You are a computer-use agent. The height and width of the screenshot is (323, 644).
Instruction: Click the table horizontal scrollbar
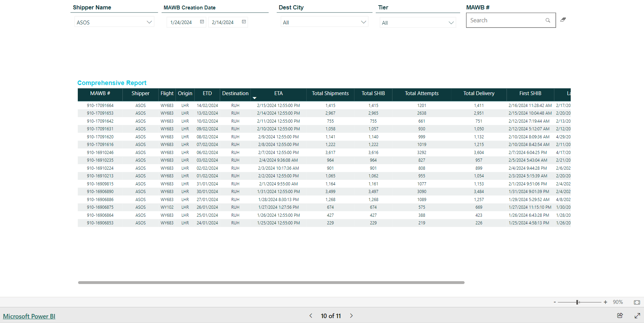[x=271, y=283]
